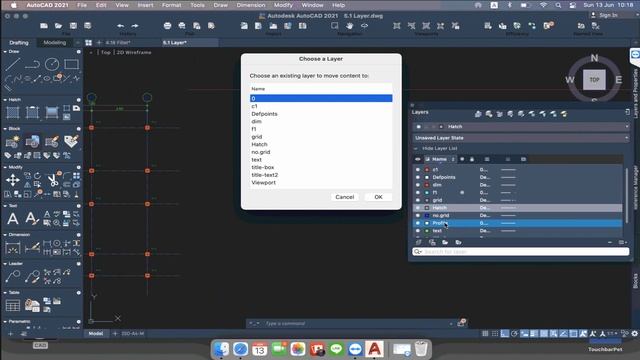
Task: Collapse the Leader tool group
Action: tap(5, 264)
